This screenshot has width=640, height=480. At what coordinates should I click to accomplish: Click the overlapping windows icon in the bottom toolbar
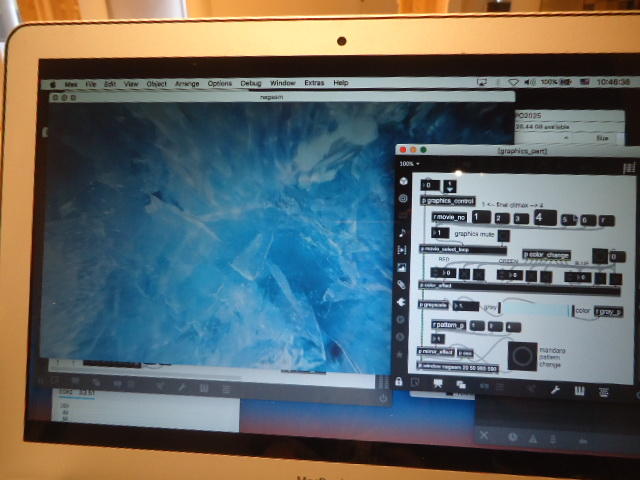pos(461,384)
